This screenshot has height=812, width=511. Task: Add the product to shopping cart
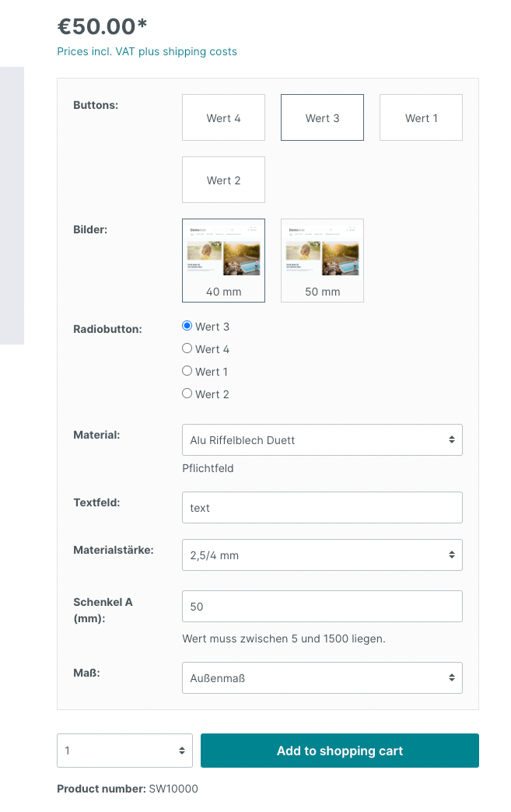point(339,751)
